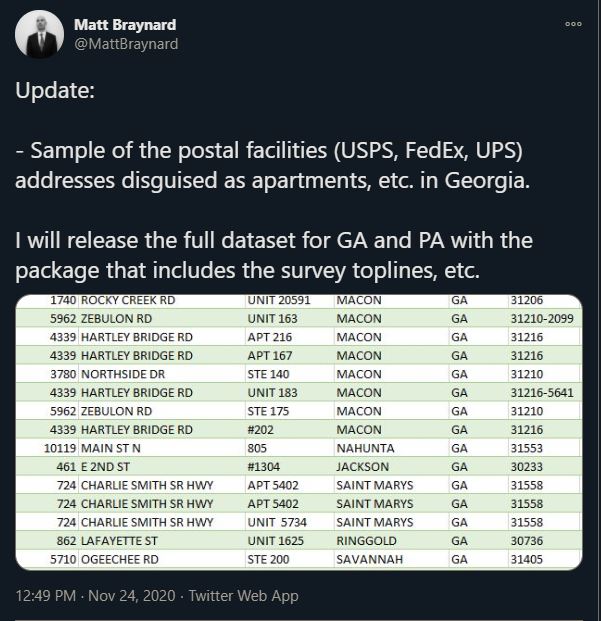Click the 'Update:' line of the tweet
Image resolution: width=601 pixels, height=621 pixels.
[55, 90]
